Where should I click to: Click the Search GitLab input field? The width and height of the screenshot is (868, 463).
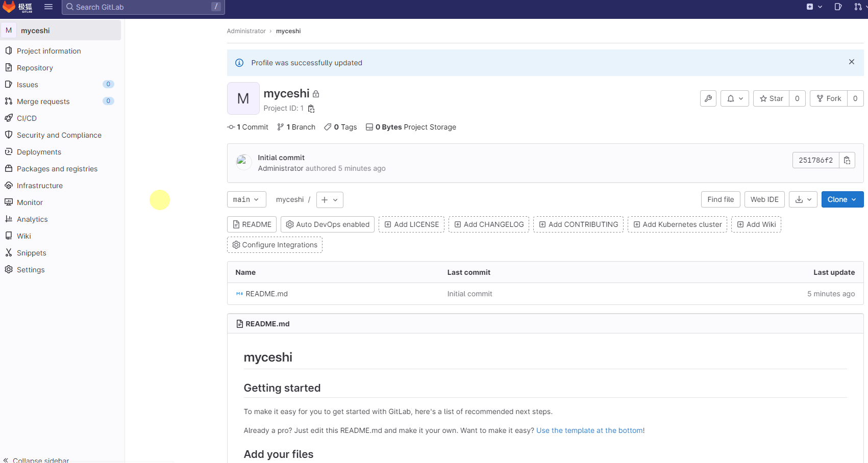point(143,7)
